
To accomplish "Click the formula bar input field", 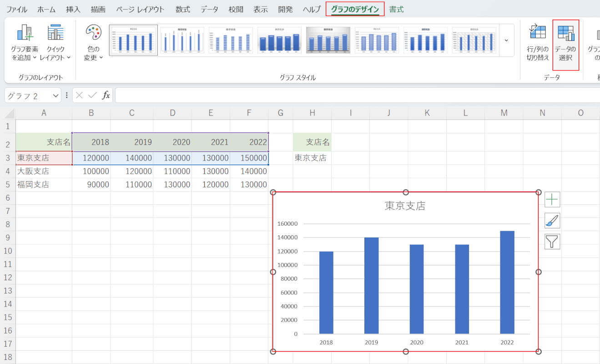I will tap(355, 95).
